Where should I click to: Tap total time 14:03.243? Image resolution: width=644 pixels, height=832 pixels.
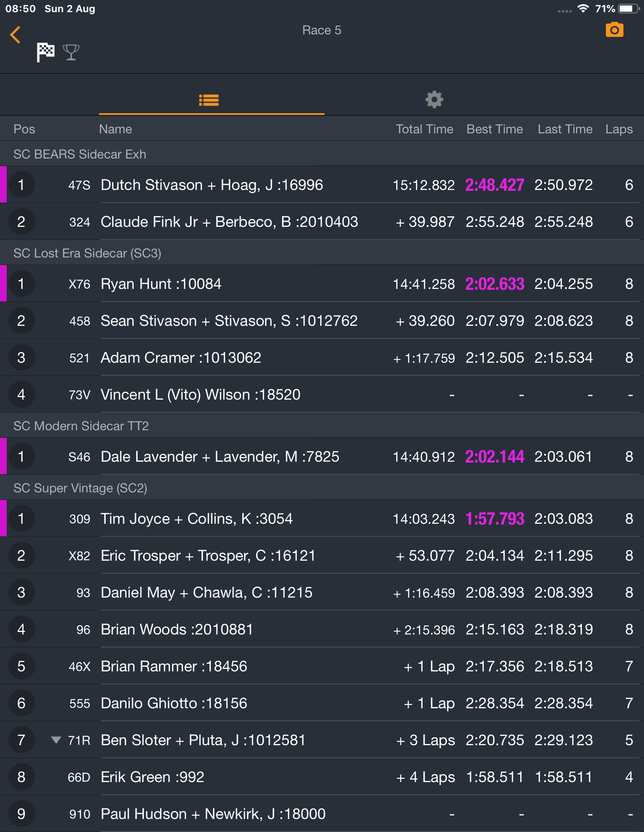423,519
